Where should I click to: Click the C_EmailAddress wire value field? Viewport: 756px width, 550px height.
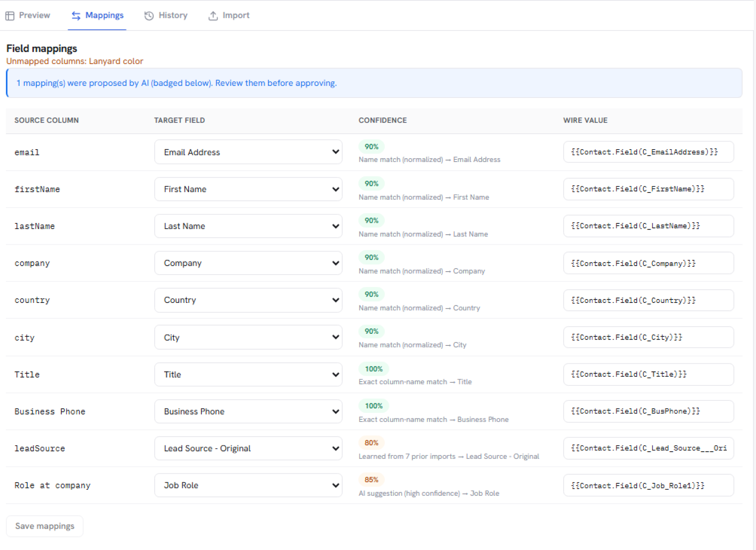pyautogui.click(x=648, y=152)
